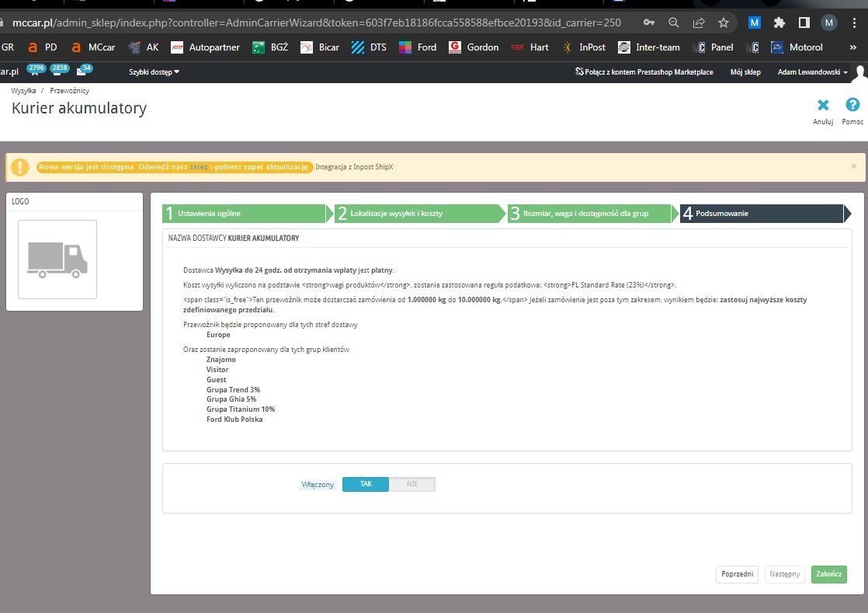
Task: Open the Mój sklep link
Action: 745,72
